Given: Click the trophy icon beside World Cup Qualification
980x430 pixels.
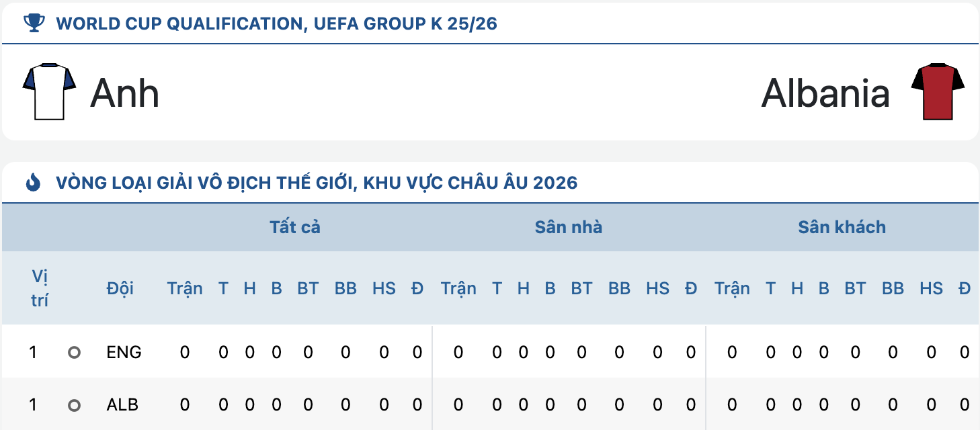Looking at the screenshot, I should tap(34, 24).
